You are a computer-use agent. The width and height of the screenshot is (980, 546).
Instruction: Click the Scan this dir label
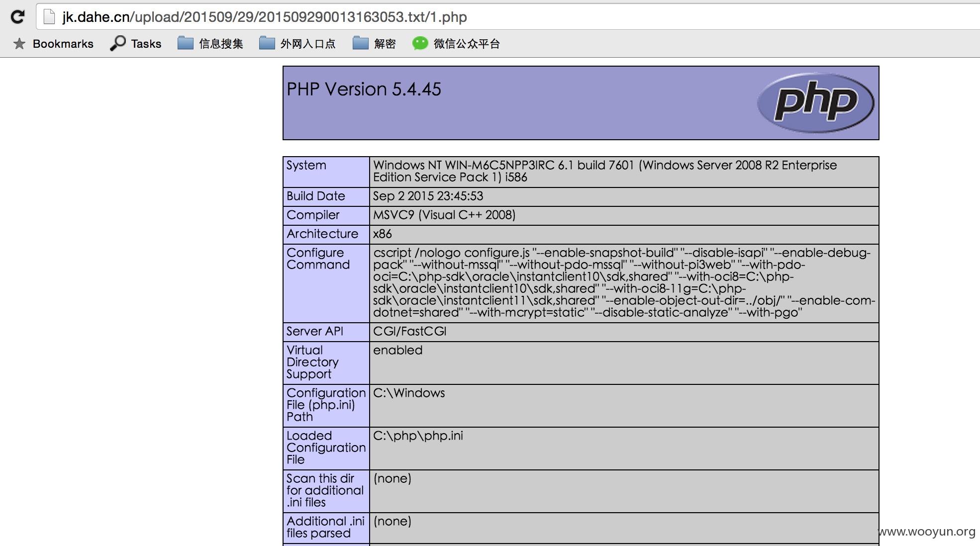325,491
